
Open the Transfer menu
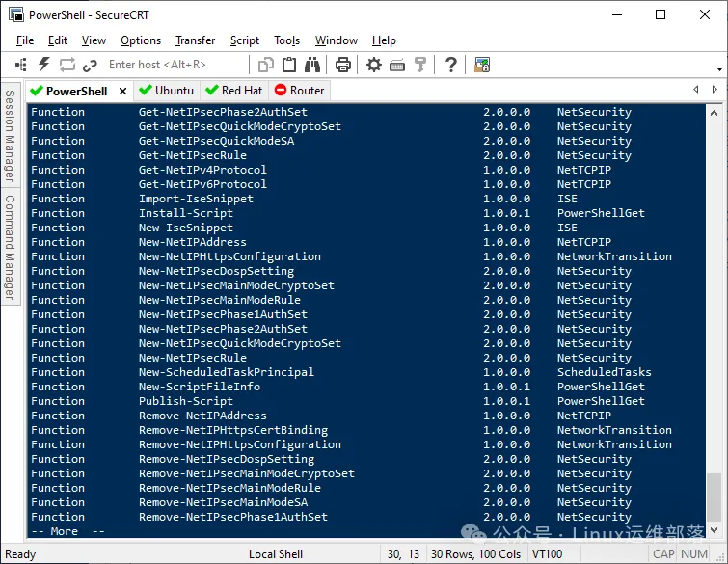tap(195, 40)
